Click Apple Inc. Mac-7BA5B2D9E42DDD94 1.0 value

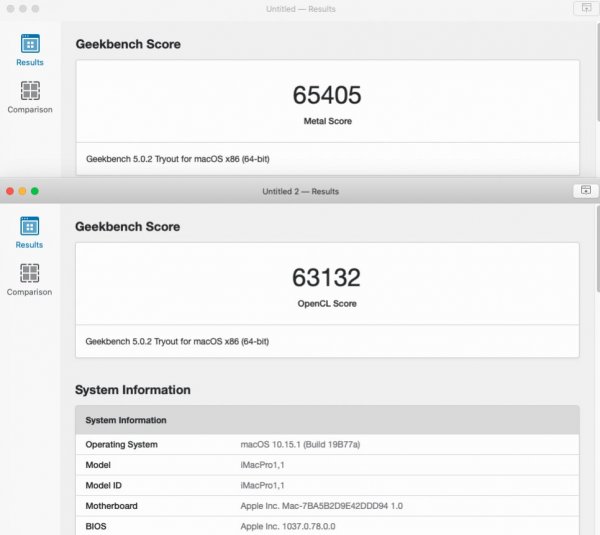click(x=321, y=506)
